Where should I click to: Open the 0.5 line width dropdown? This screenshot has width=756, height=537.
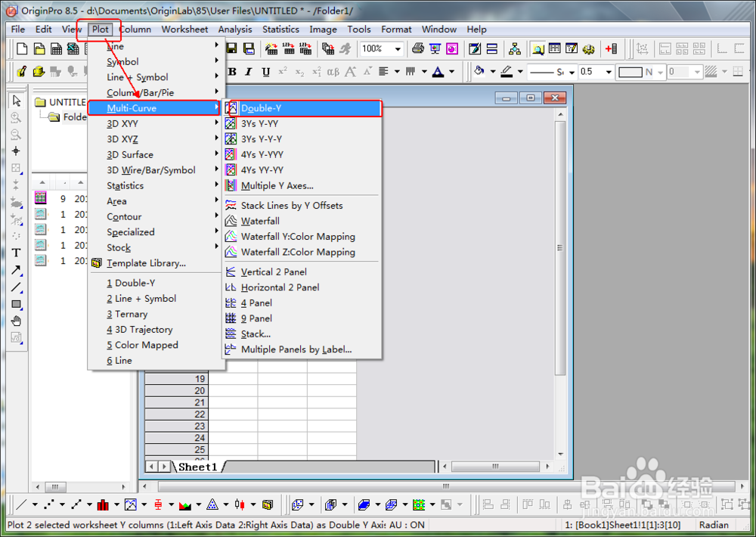pos(609,72)
